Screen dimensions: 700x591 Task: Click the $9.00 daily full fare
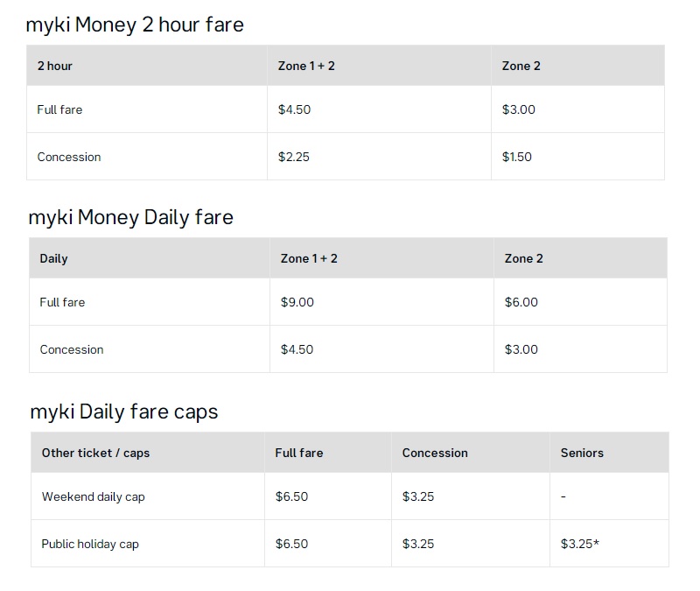click(x=297, y=302)
